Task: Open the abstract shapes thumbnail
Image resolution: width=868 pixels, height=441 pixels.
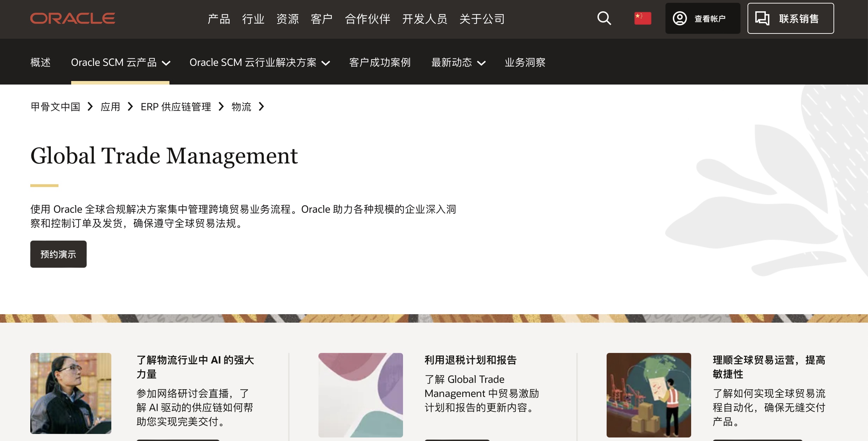Action: pos(361,395)
